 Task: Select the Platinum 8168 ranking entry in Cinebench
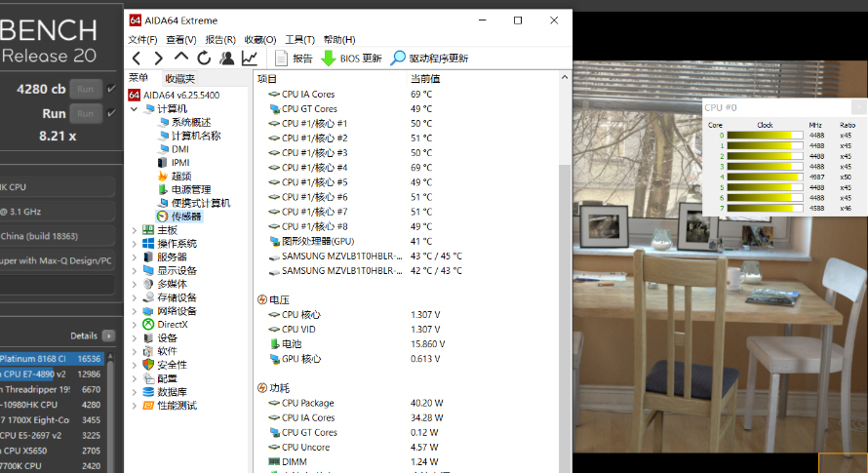pyautogui.click(x=51, y=359)
